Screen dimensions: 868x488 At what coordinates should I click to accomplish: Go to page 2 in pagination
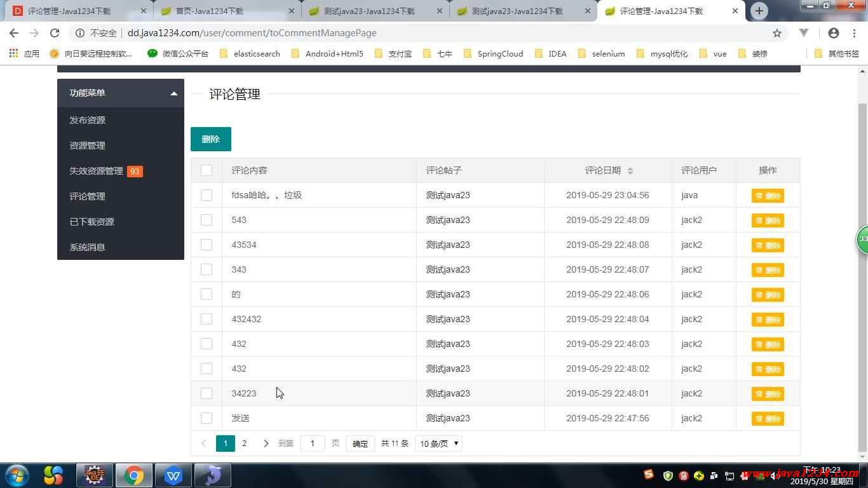[244, 444]
